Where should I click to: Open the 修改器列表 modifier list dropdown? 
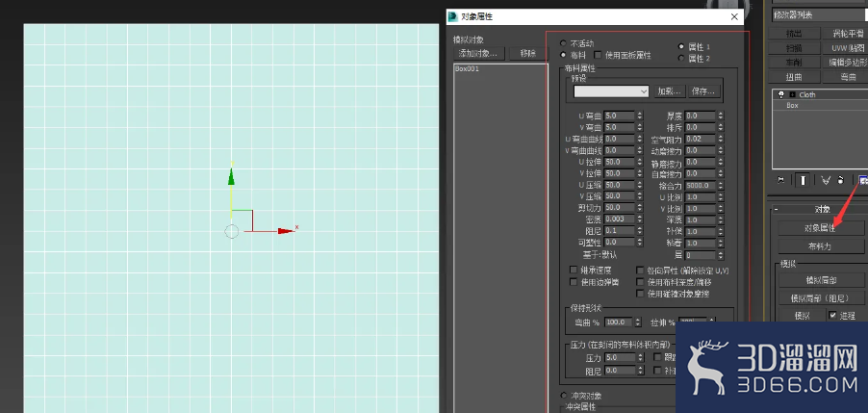(820, 15)
